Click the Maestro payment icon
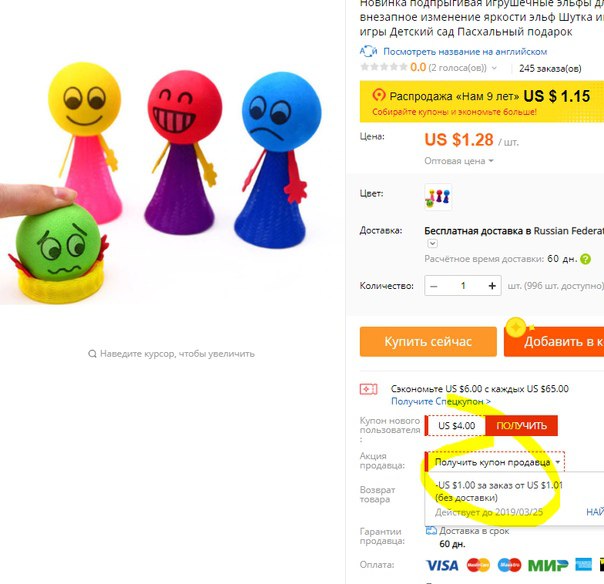The image size is (604, 584). [509, 565]
